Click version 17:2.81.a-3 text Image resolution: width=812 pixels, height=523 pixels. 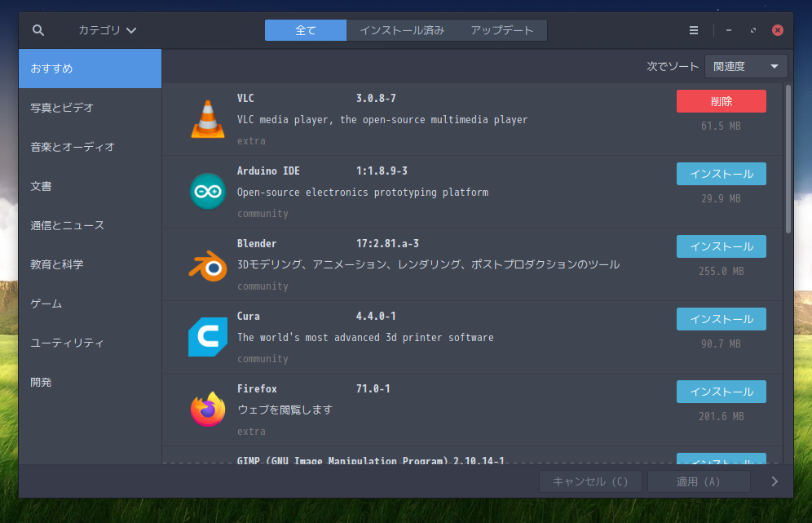pos(387,244)
